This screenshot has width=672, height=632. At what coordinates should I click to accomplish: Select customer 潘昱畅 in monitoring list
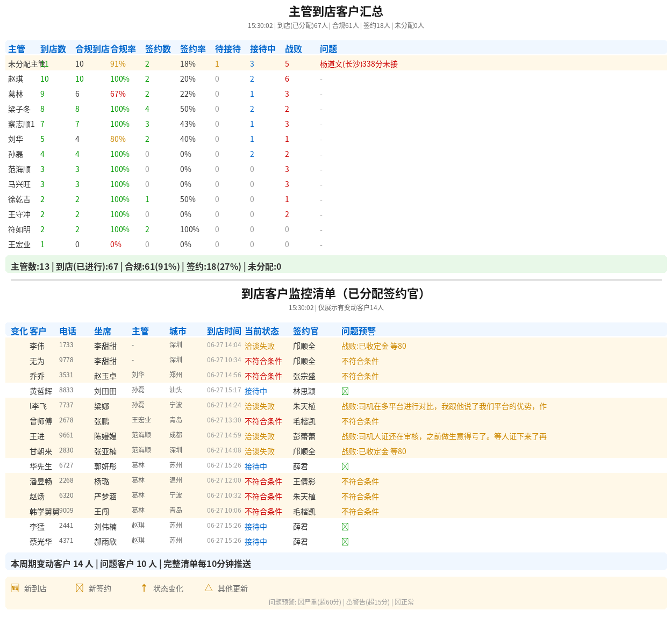pyautogui.click(x=41, y=482)
